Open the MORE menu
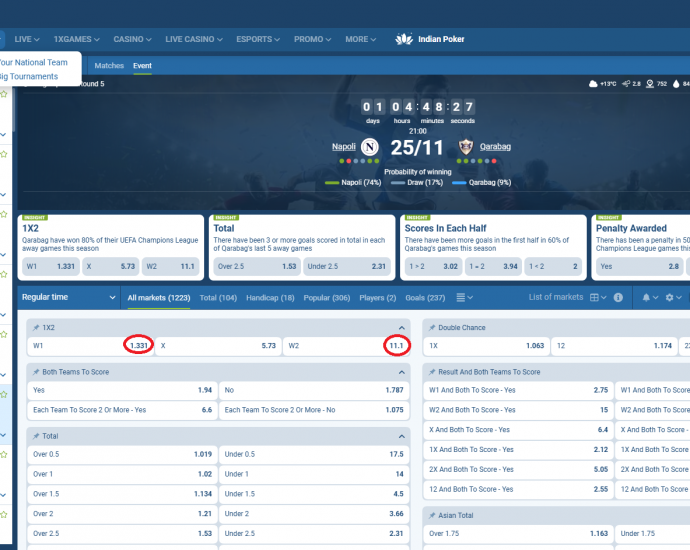 (x=360, y=39)
